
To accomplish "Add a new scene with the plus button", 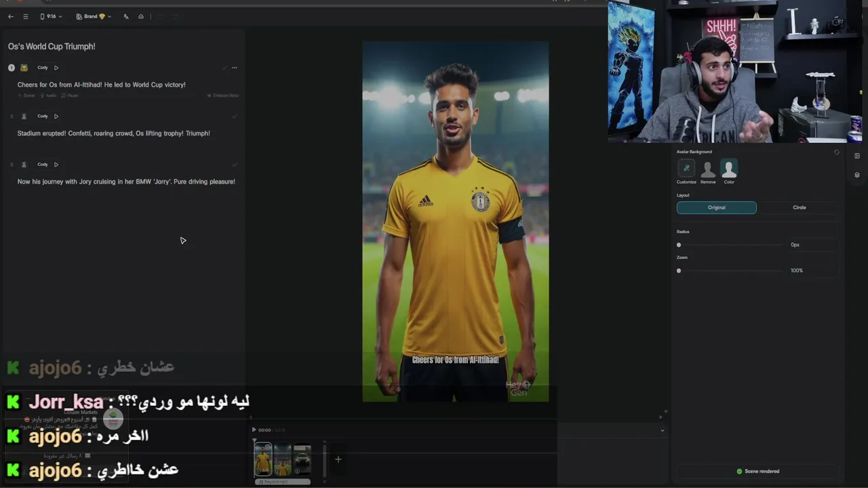I will (338, 460).
